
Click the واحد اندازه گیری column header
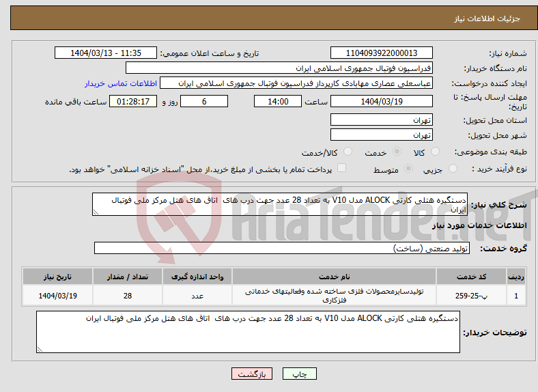197,277
